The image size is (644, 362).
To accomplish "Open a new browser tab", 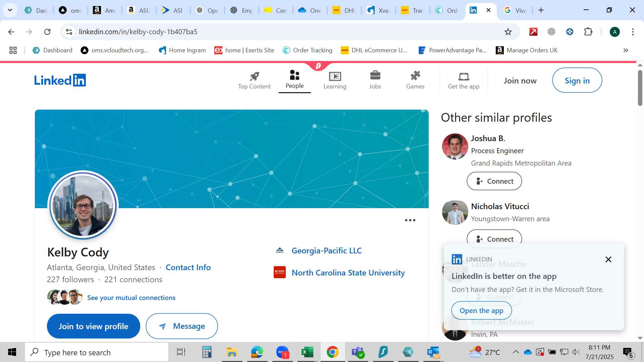I will [x=541, y=10].
